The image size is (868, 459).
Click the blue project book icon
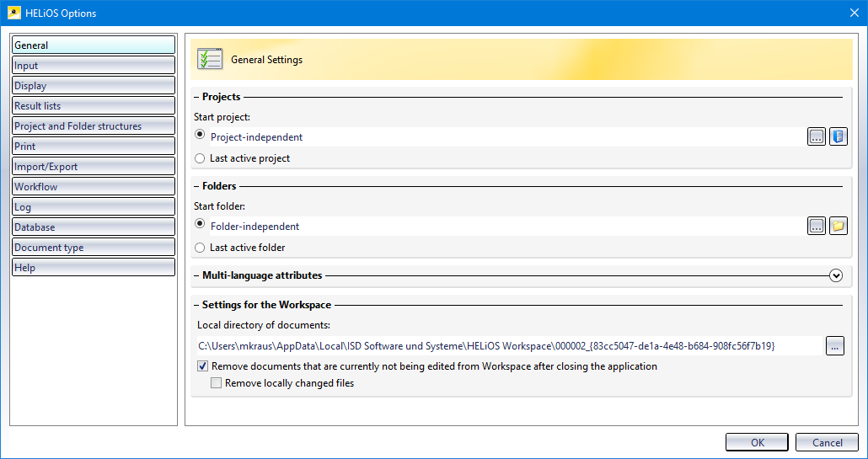[x=839, y=136]
